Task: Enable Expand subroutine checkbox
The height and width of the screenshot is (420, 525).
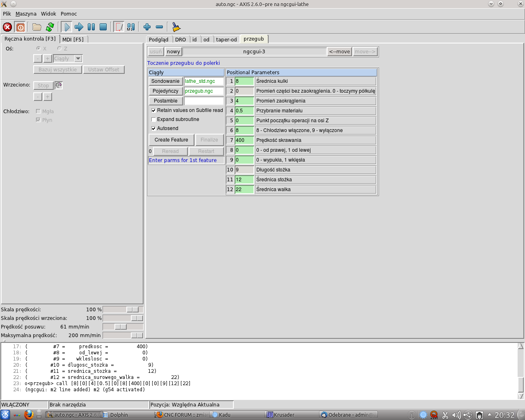Action: [153, 119]
